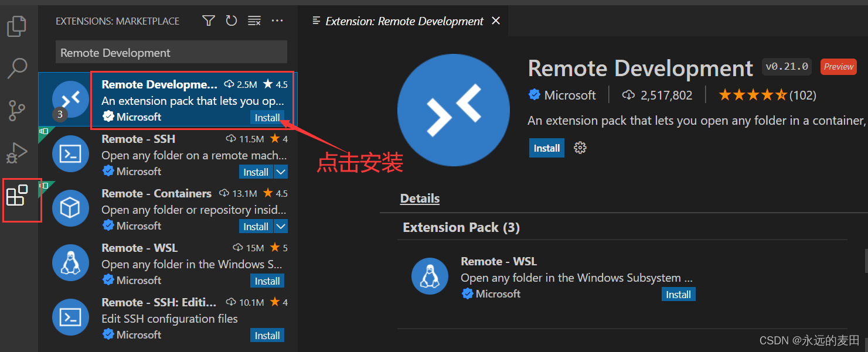Install Remote - WSL from the sidebar list
868x352 pixels.
[267, 281]
